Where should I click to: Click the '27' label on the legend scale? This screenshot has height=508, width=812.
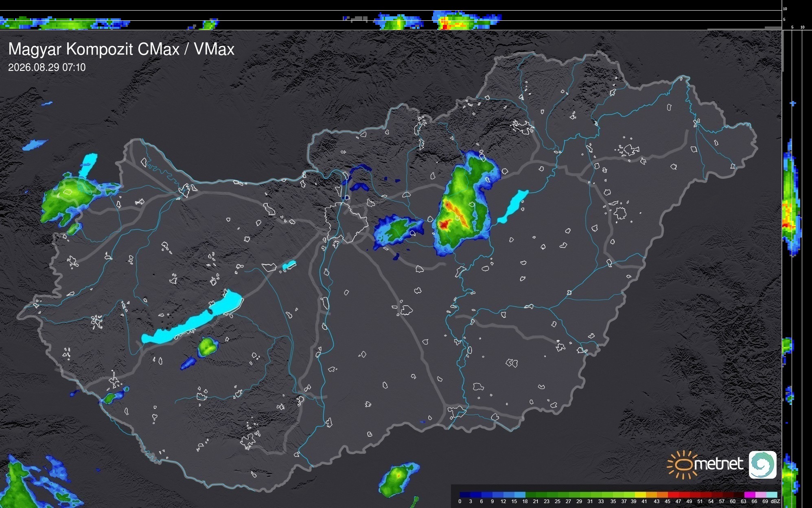[568, 501]
